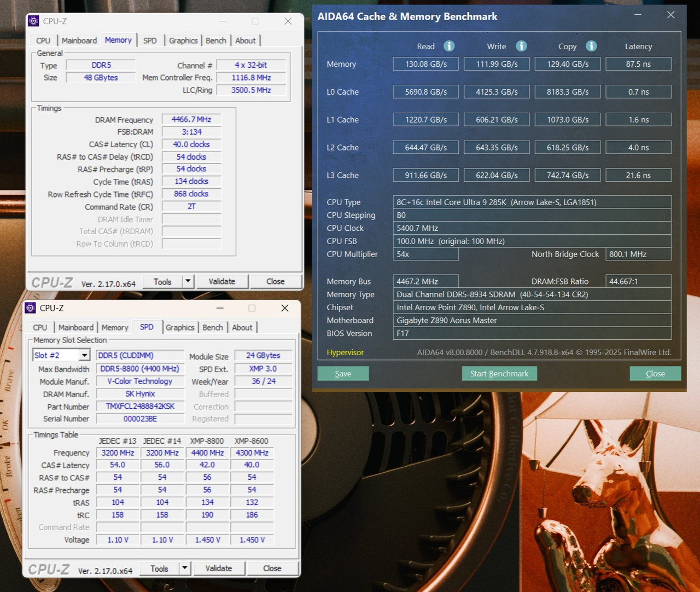
Task: Click the Write info icon in AIDA64
Action: pos(521,46)
